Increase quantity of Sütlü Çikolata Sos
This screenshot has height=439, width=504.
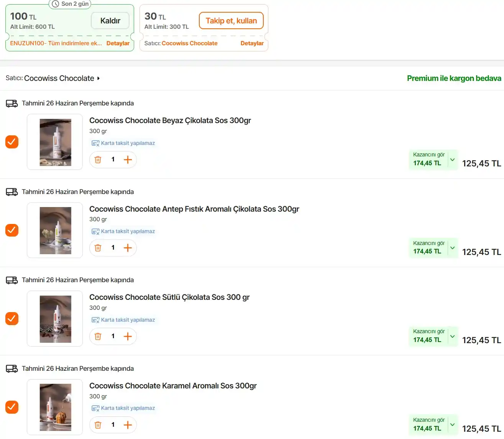[128, 337]
